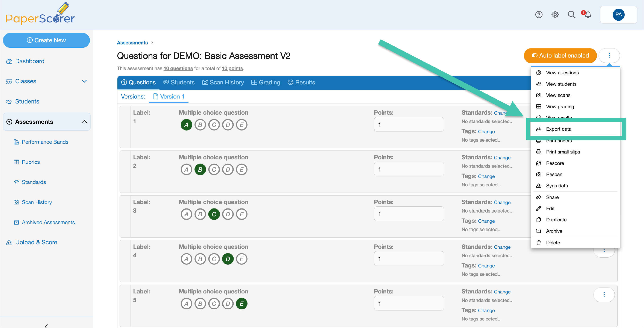The width and height of the screenshot is (644, 328).
Task: Click the Share arrow icon in menu
Action: coord(539,197)
